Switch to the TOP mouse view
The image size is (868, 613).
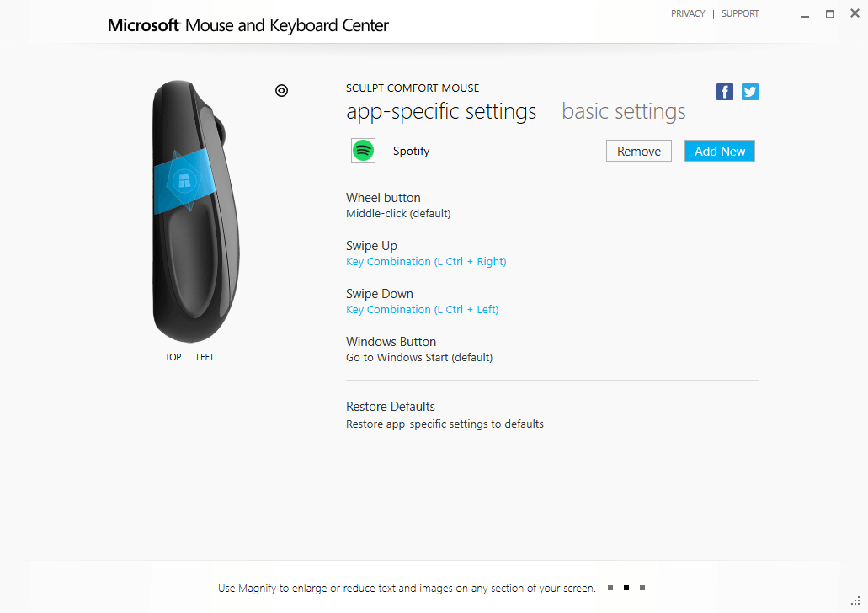click(x=173, y=357)
